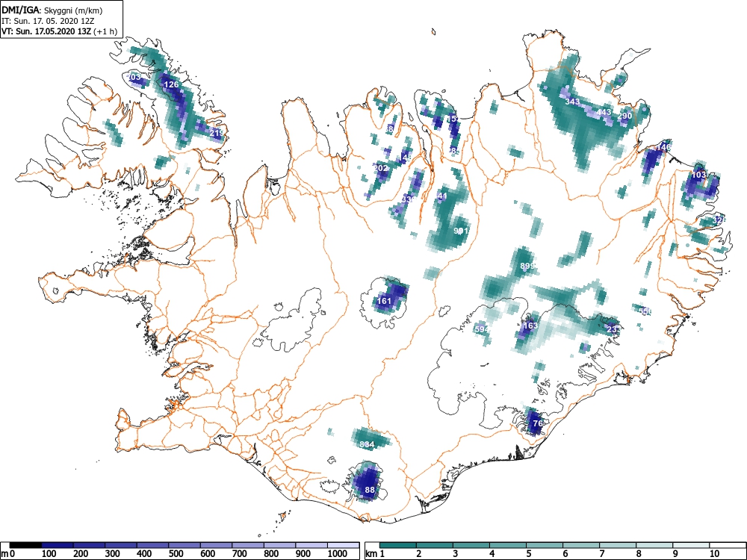Click the 103 value on the east coast
This screenshot has width=747, height=560.
point(698,175)
